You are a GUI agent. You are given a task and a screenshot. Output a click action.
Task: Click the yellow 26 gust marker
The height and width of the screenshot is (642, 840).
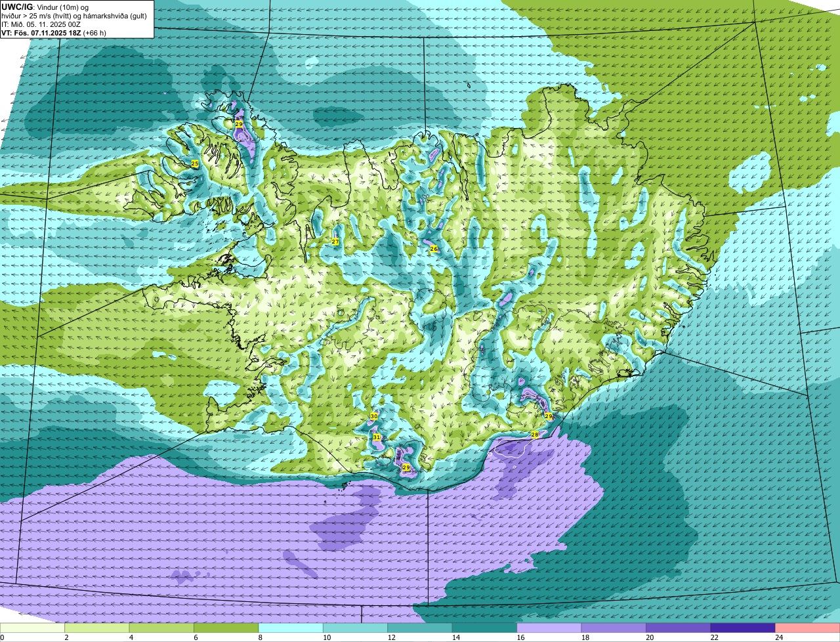tap(434, 249)
